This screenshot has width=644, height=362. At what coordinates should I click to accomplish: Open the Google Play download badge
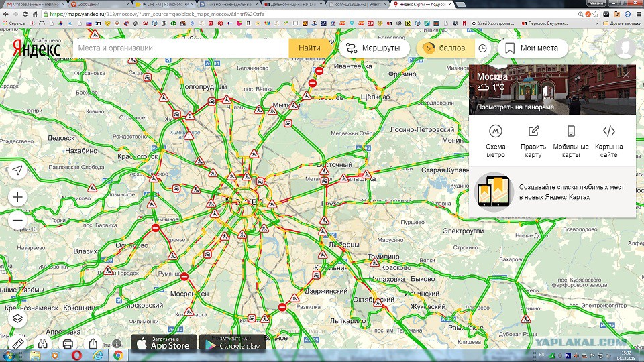tap(233, 343)
